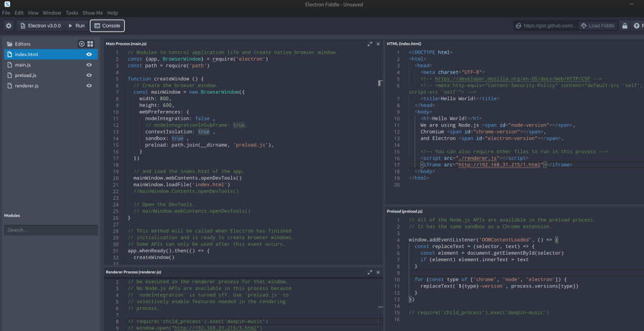Click the Modules search field
This screenshot has width=644, height=331.
pos(51,230)
